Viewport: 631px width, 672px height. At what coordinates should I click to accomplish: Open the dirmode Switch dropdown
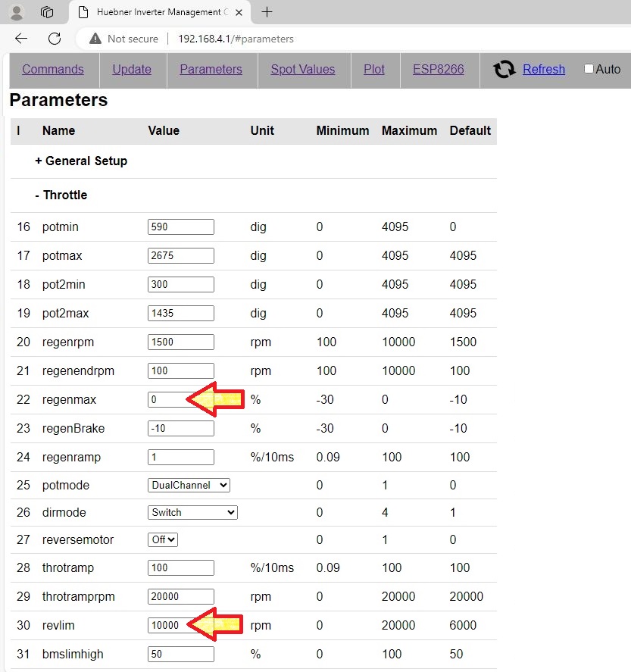pyautogui.click(x=192, y=512)
